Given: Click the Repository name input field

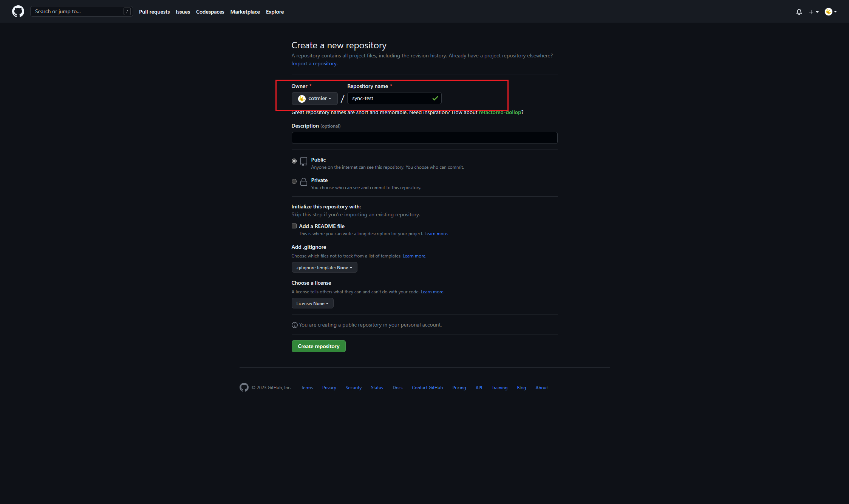Looking at the screenshot, I should (394, 98).
